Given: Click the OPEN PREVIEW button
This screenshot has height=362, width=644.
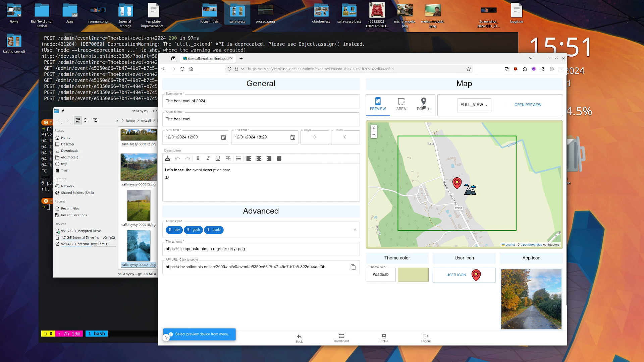Looking at the screenshot, I should 528,105.
